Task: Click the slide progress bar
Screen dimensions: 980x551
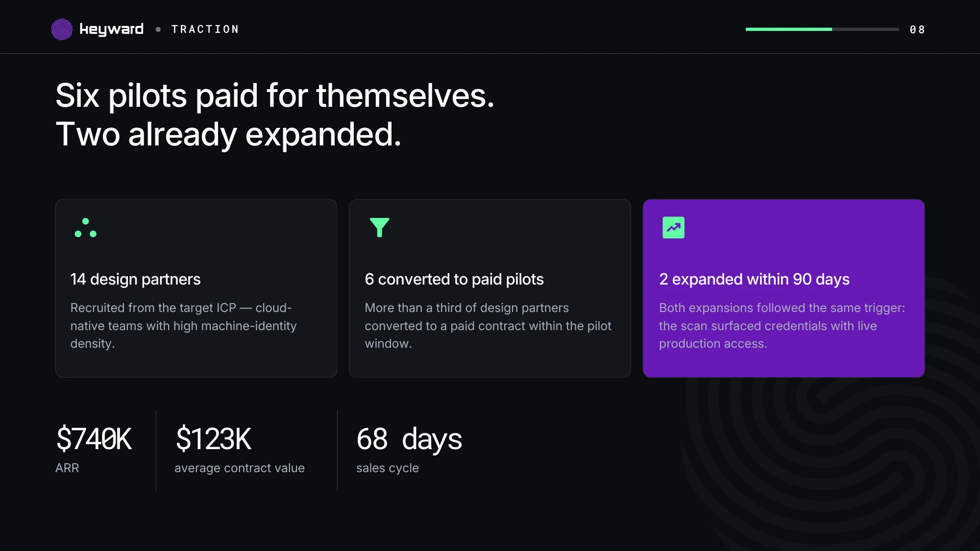Action: click(822, 29)
